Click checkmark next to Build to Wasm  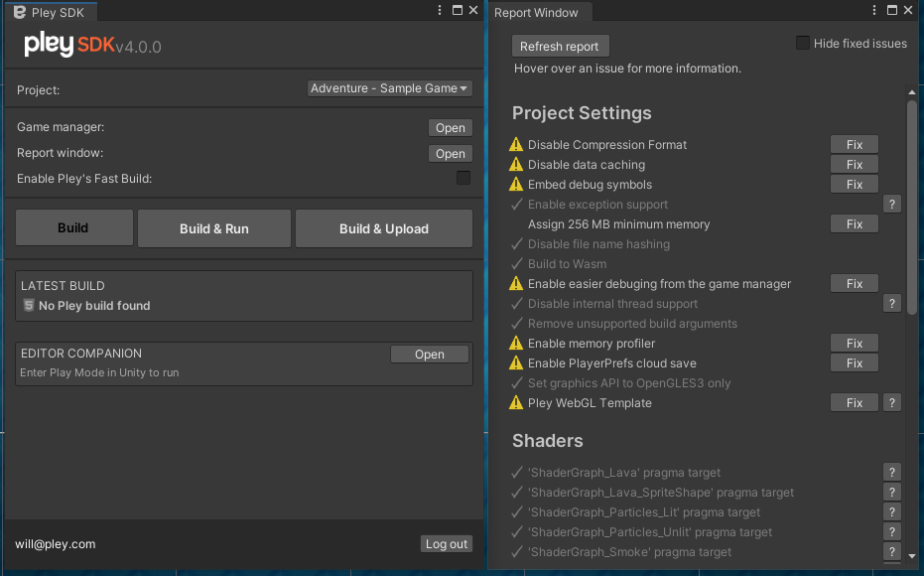tap(517, 263)
